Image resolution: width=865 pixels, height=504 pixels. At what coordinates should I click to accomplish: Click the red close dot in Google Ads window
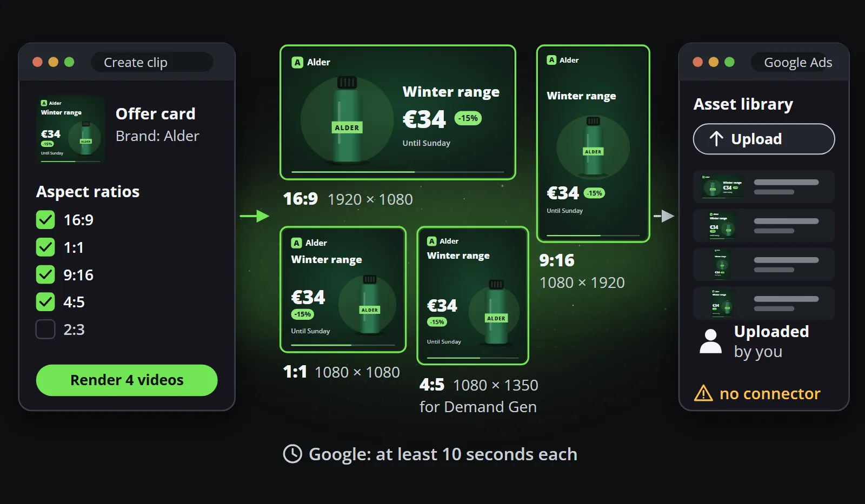click(x=697, y=62)
